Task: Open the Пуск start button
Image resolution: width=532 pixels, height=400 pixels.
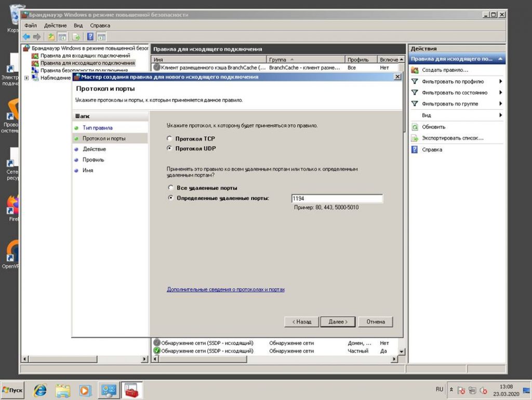Action: 12,390
